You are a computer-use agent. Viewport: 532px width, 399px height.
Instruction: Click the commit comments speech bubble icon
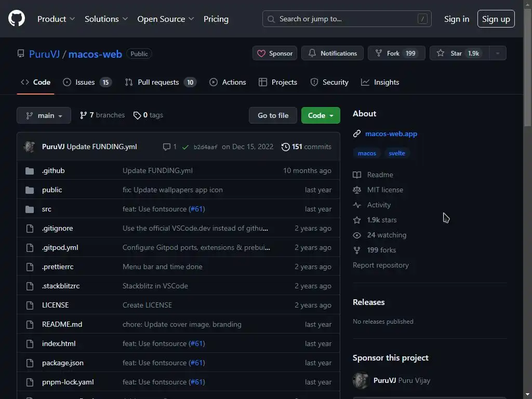click(167, 147)
